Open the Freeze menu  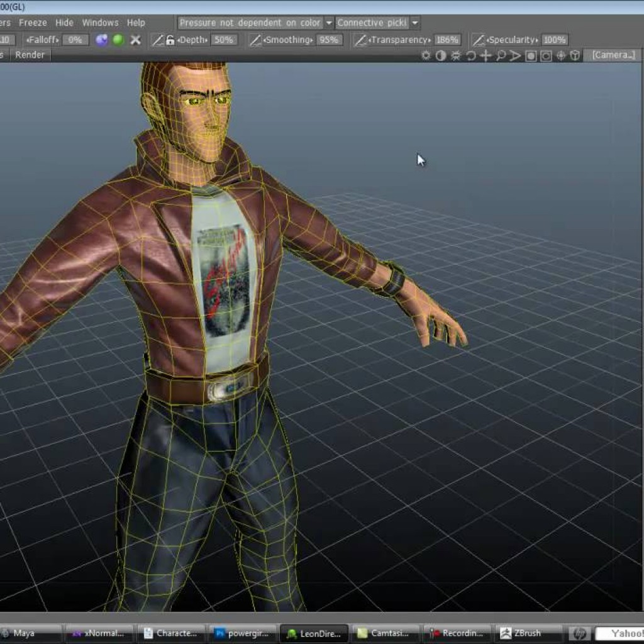[33, 23]
